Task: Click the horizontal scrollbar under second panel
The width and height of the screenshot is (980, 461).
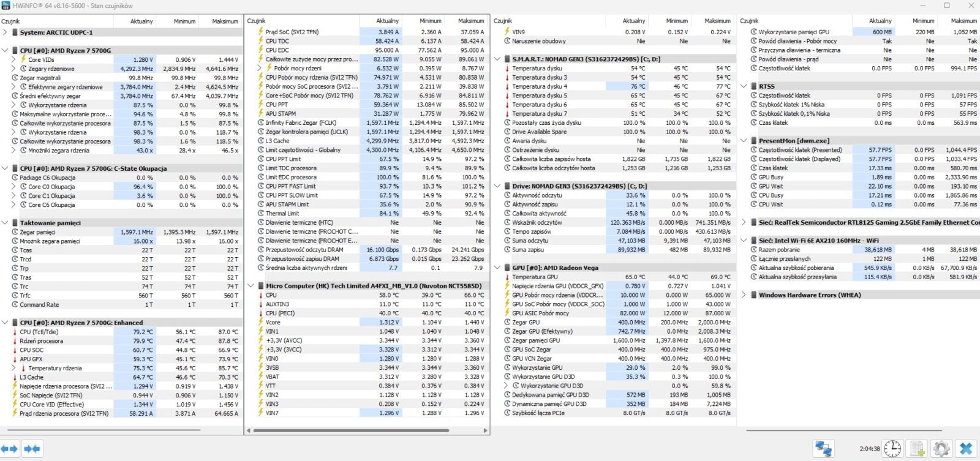Action: click(367, 431)
